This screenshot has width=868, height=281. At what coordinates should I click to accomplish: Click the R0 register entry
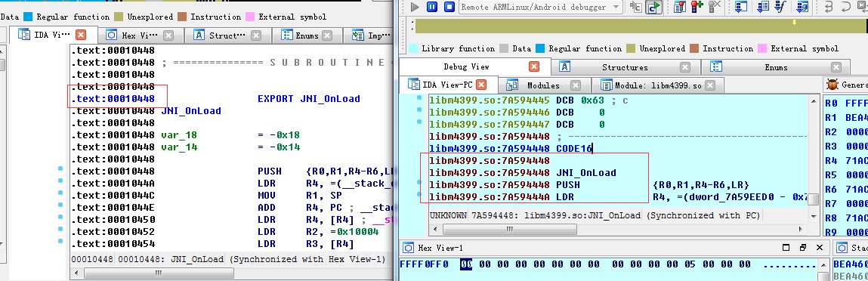(x=846, y=103)
